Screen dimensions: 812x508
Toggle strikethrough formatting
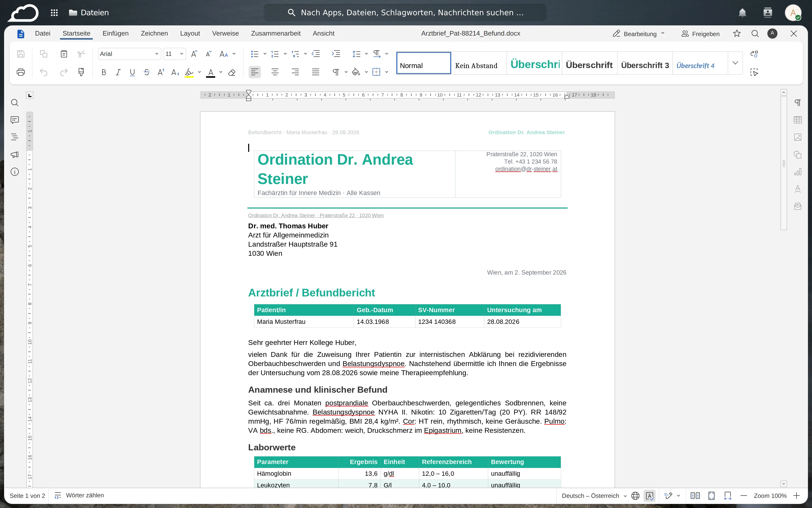click(x=147, y=72)
